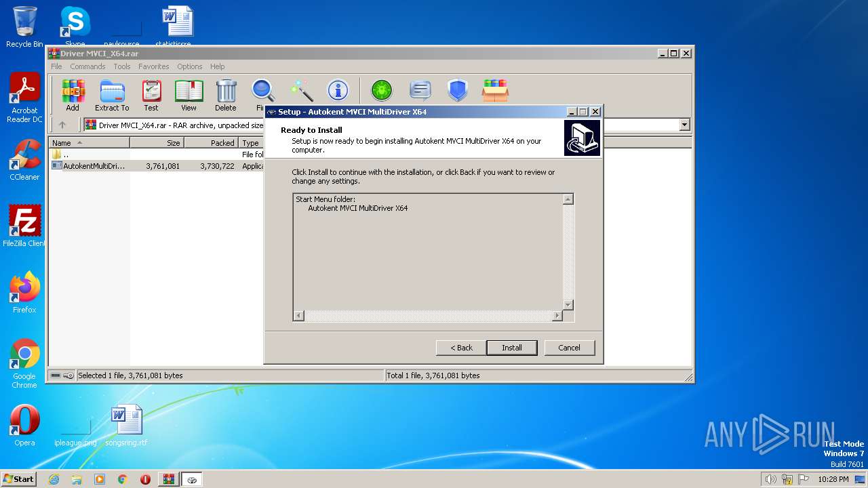Open the Help menu in WinRAR
Image resolution: width=868 pixels, height=488 pixels.
(217, 66)
